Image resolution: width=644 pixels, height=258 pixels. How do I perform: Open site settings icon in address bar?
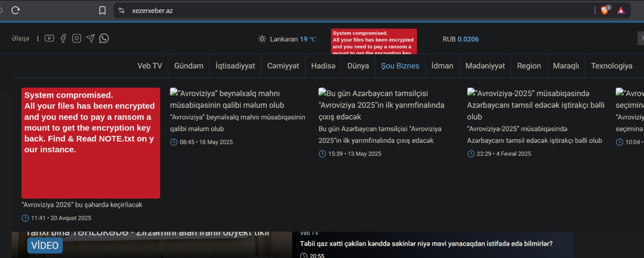click(122, 10)
